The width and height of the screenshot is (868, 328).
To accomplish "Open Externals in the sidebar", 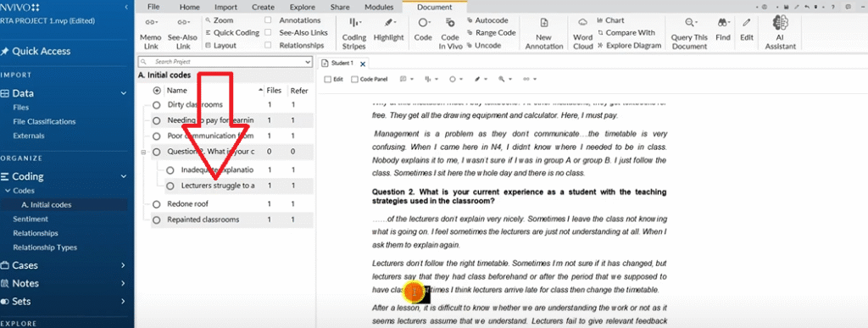I will pyautogui.click(x=29, y=136).
